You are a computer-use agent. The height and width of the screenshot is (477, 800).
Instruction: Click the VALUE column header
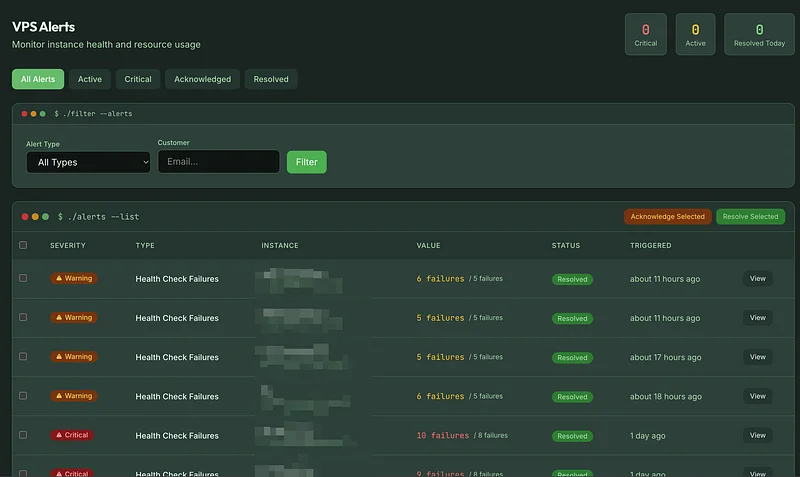[429, 245]
